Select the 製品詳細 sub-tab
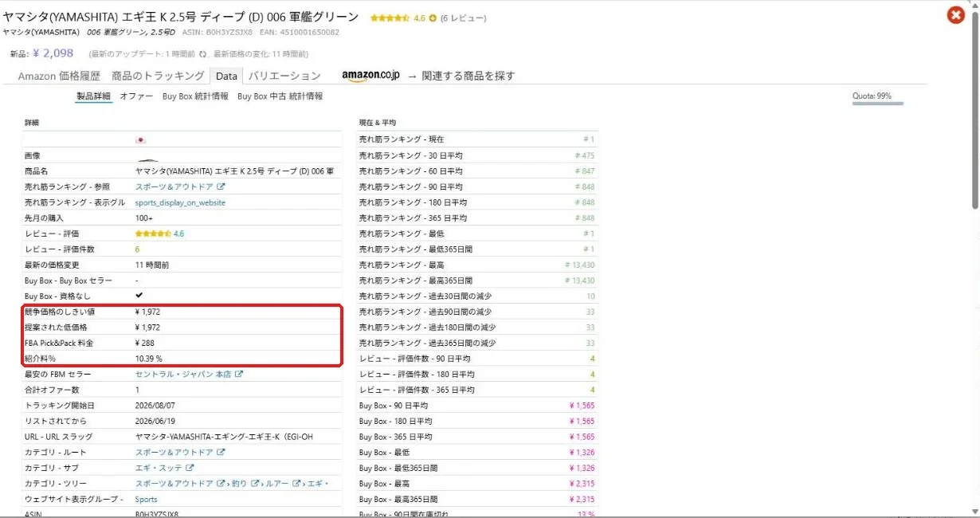This screenshot has height=518, width=980. click(x=93, y=96)
